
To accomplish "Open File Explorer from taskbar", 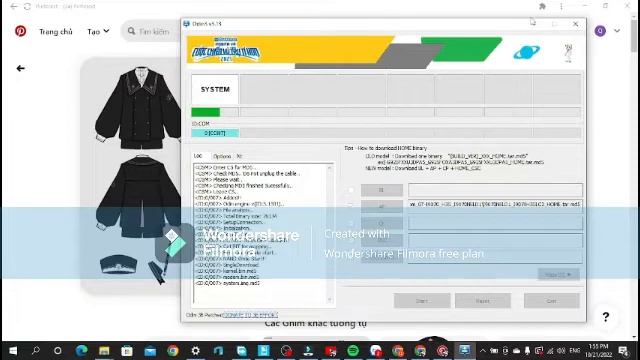I will (104, 351).
